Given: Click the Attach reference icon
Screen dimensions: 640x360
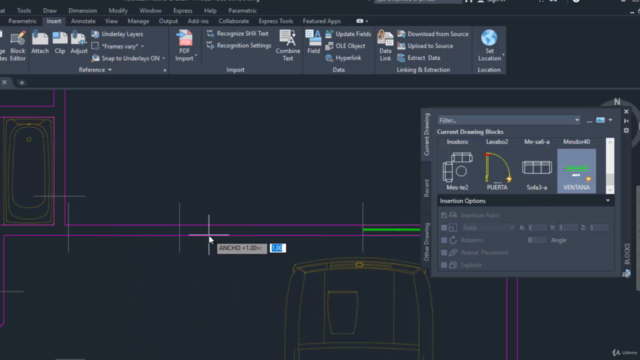Looking at the screenshot, I should coord(40,42).
